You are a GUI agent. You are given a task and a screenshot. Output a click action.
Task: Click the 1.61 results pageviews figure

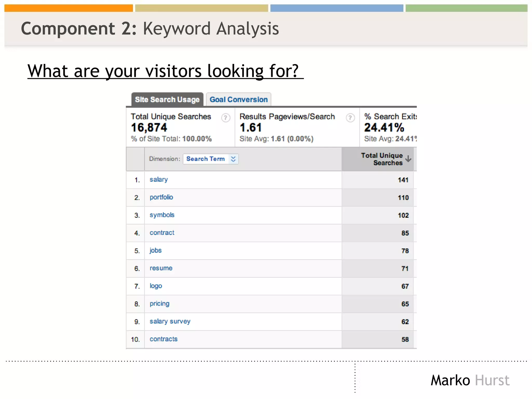tap(250, 128)
